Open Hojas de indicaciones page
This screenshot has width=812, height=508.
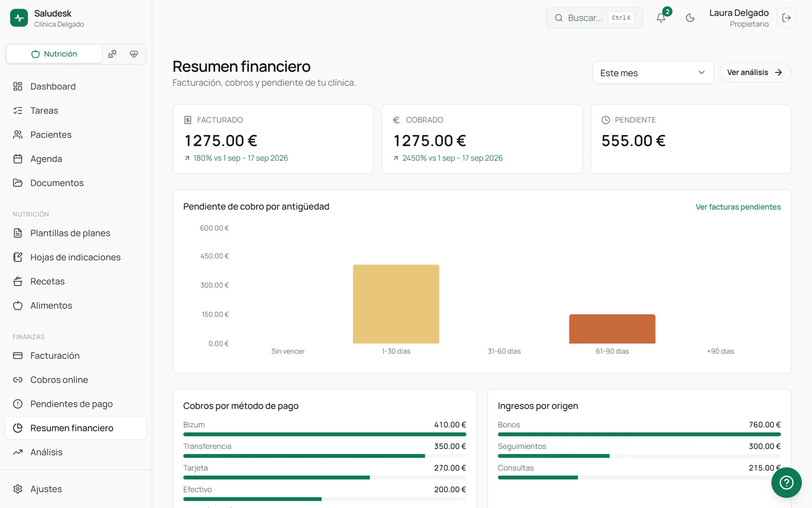click(76, 257)
